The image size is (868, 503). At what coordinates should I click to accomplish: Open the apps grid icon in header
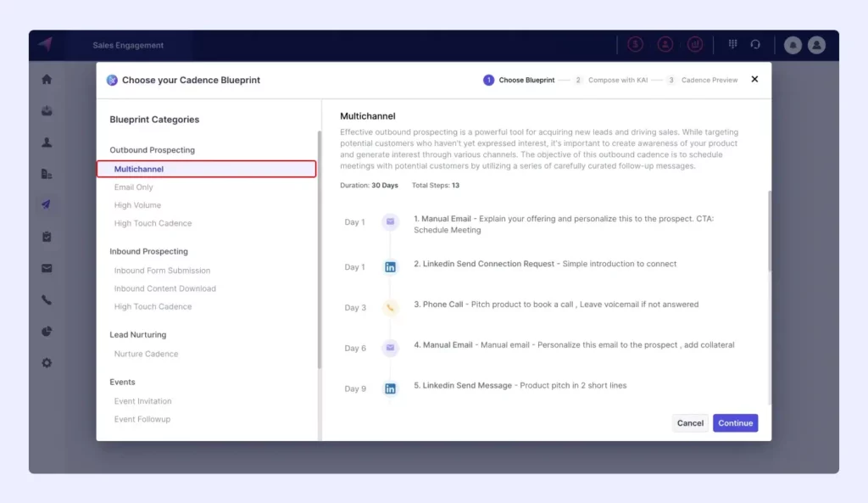pyautogui.click(x=733, y=44)
